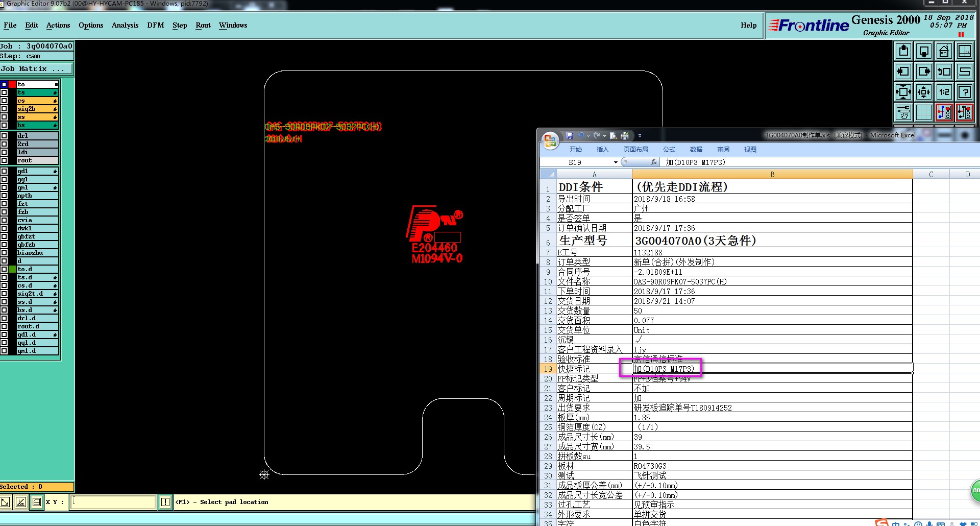This screenshot has width=980, height=526.
Task: Select layer row named gbfzt
Action: [37, 236]
